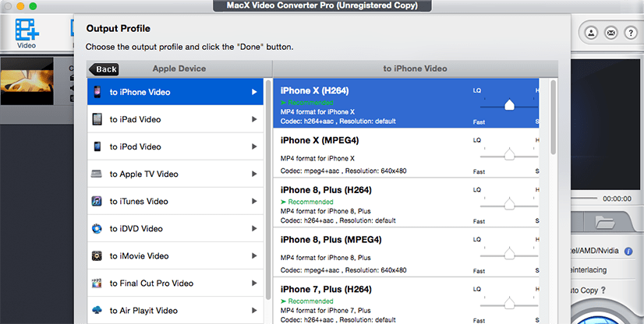Expand the to iTunes Video arrow

coord(254,202)
